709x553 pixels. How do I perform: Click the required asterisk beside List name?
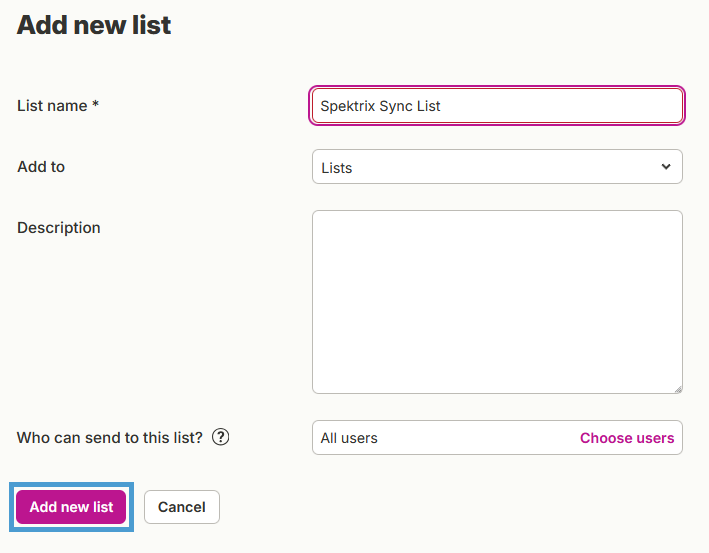pyautogui.click(x=95, y=104)
